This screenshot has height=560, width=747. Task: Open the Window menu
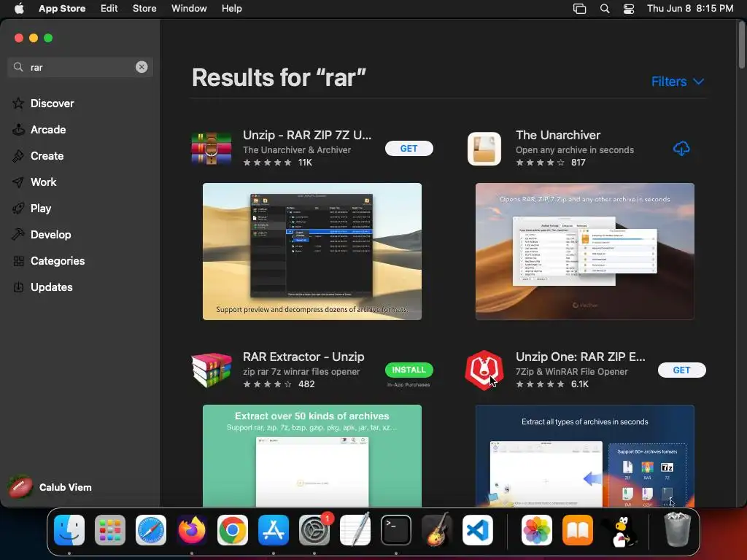point(189,9)
